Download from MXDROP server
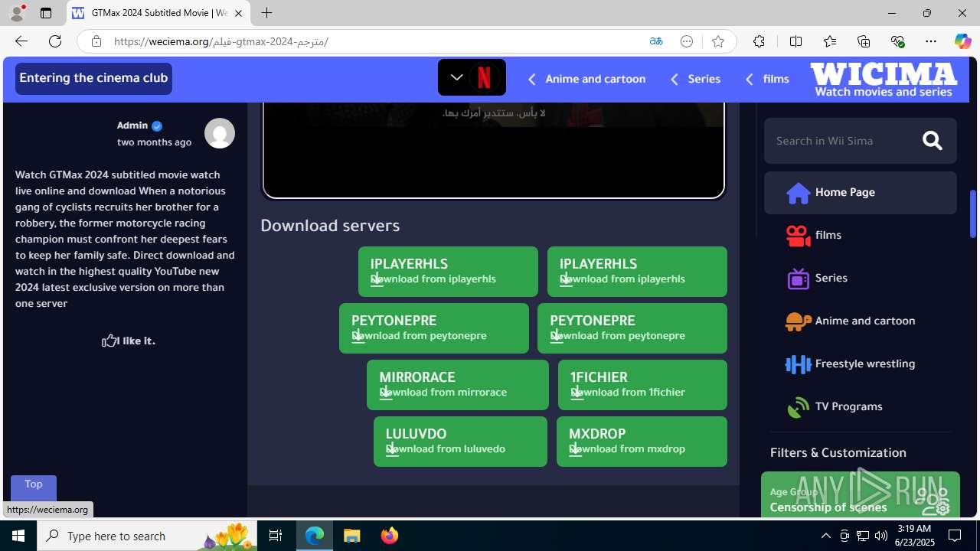Screen dimensions: 980x551 point(642,441)
